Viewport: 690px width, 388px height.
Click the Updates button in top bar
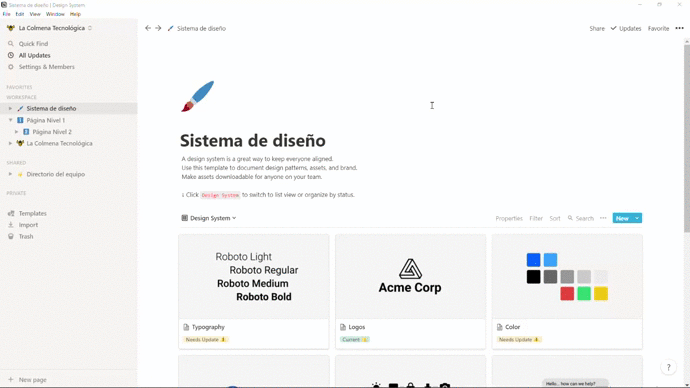click(626, 29)
